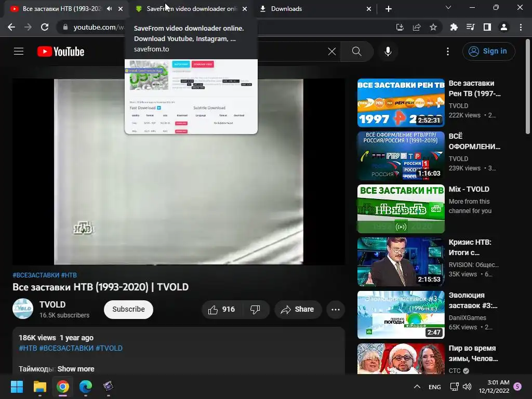Reload the current page

point(45,27)
